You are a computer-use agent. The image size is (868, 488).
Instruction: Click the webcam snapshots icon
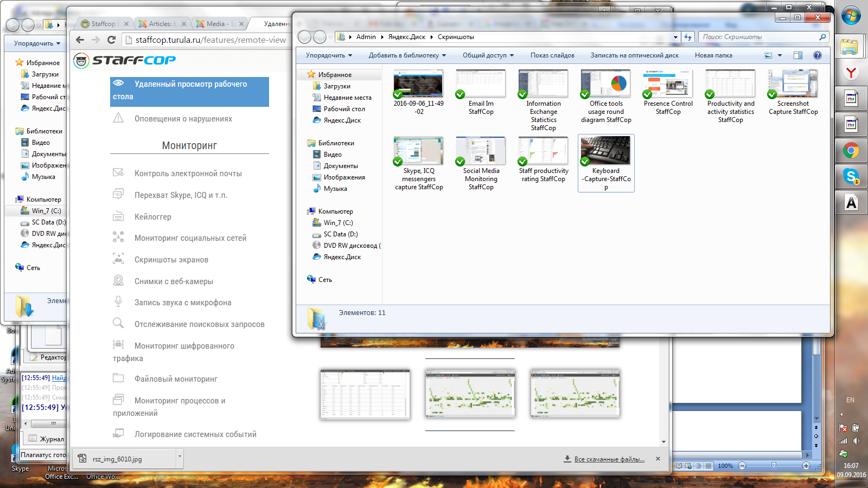pyautogui.click(x=118, y=280)
